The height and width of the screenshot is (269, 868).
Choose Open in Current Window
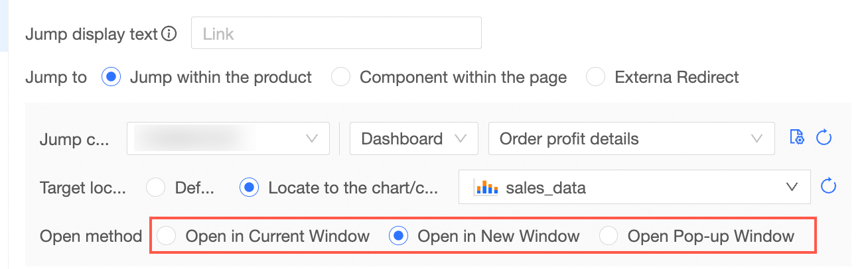(x=167, y=236)
